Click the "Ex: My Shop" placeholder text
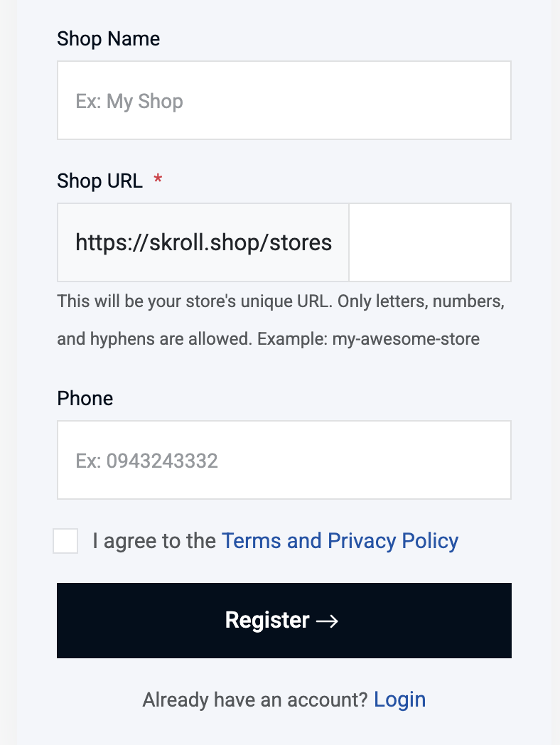The width and height of the screenshot is (560, 745). [x=129, y=102]
